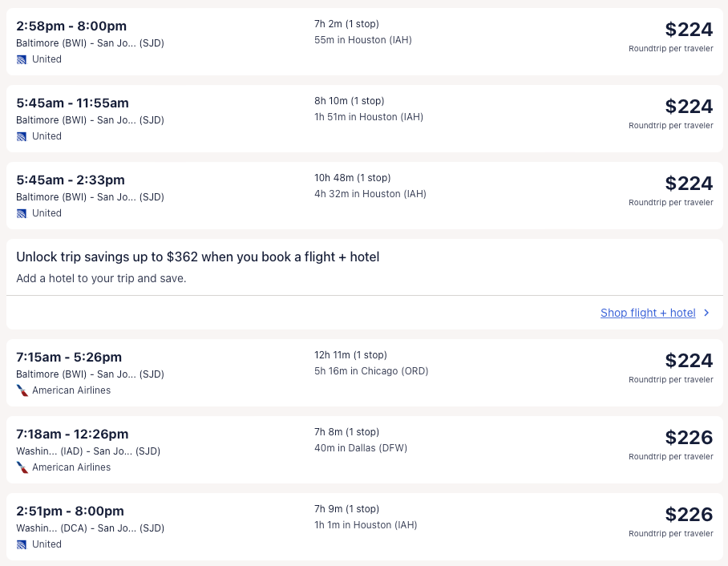Click American Airlines logo on 7:15am flight

(22, 390)
